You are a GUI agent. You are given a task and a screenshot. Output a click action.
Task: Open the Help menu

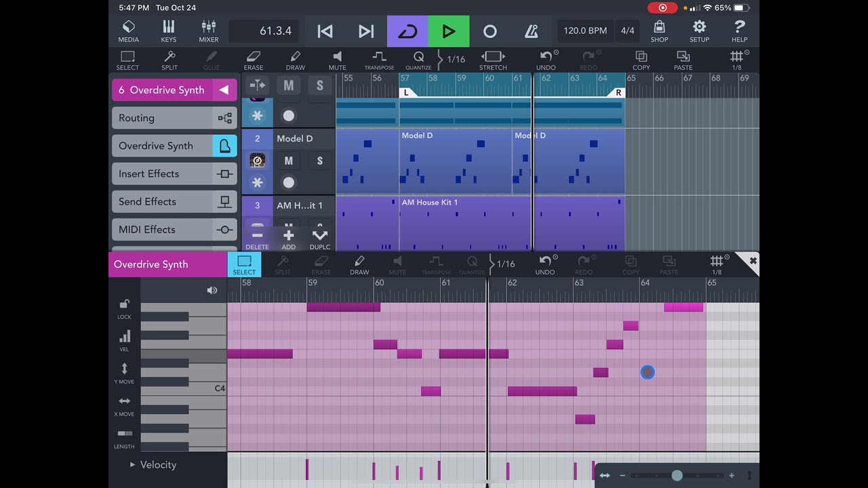click(x=739, y=31)
